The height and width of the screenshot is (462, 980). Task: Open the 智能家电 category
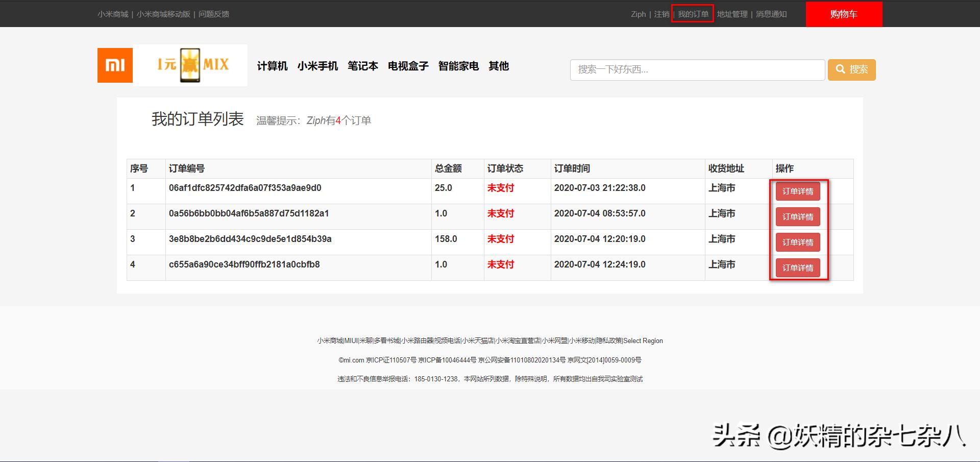pos(458,66)
